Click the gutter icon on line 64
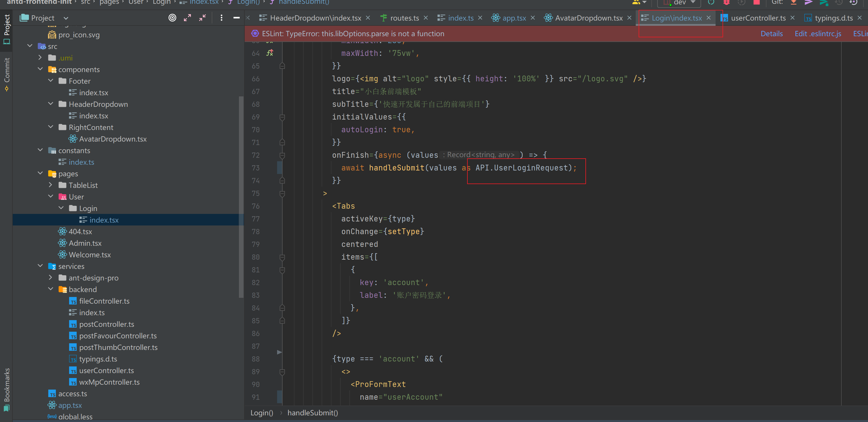The height and width of the screenshot is (422, 868). (x=270, y=53)
